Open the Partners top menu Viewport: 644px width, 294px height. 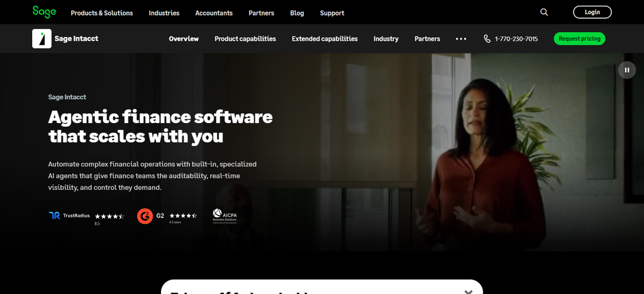pyautogui.click(x=261, y=13)
